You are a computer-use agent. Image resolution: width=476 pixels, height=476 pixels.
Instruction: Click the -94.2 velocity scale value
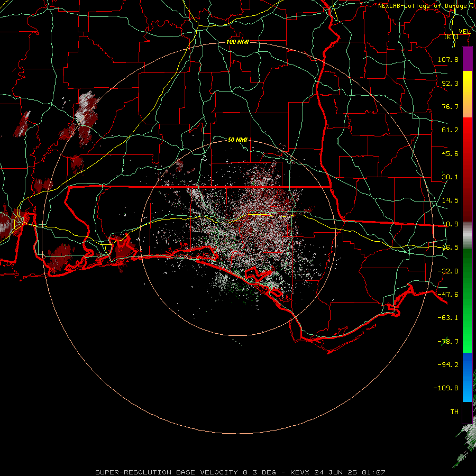[x=448, y=364]
